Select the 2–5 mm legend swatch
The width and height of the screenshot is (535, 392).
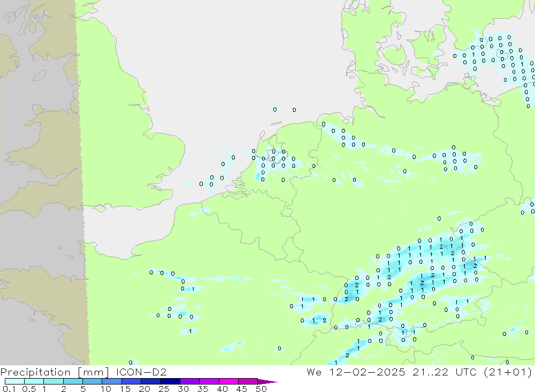[x=73, y=381]
